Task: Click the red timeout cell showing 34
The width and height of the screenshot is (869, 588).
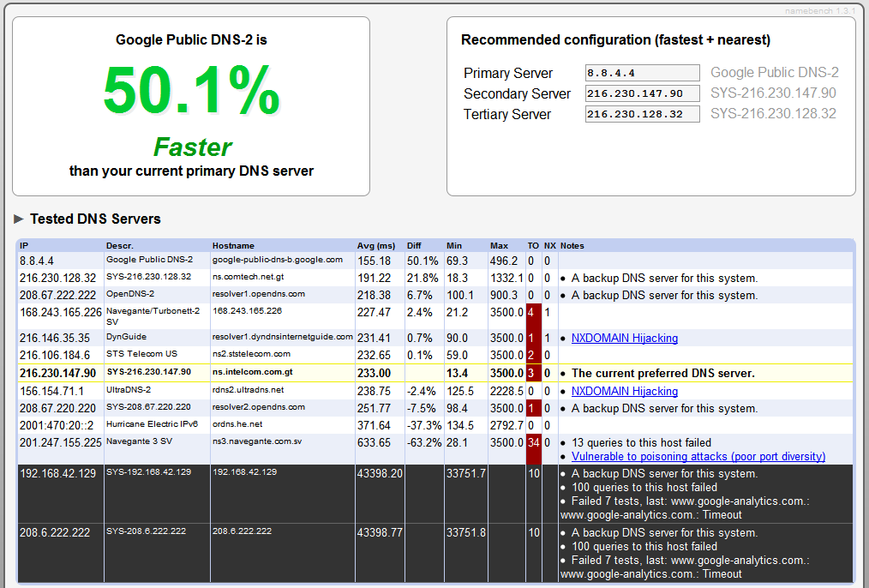Action: coord(533,449)
